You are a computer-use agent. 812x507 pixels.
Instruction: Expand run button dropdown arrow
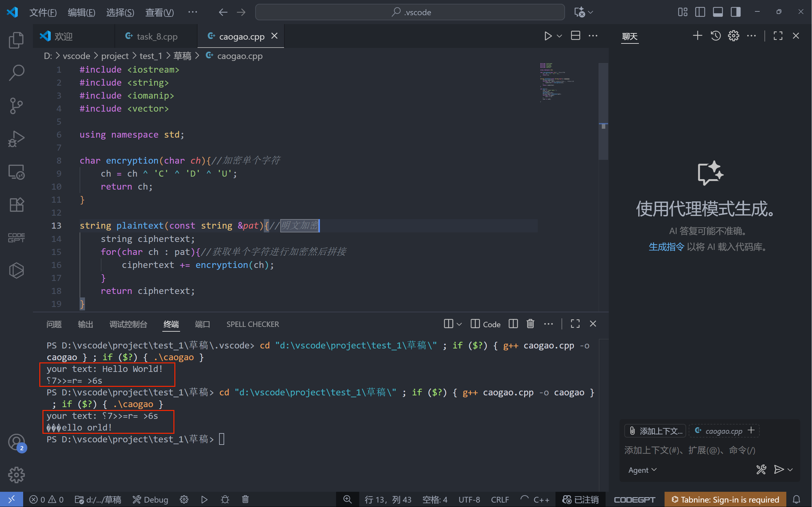559,36
